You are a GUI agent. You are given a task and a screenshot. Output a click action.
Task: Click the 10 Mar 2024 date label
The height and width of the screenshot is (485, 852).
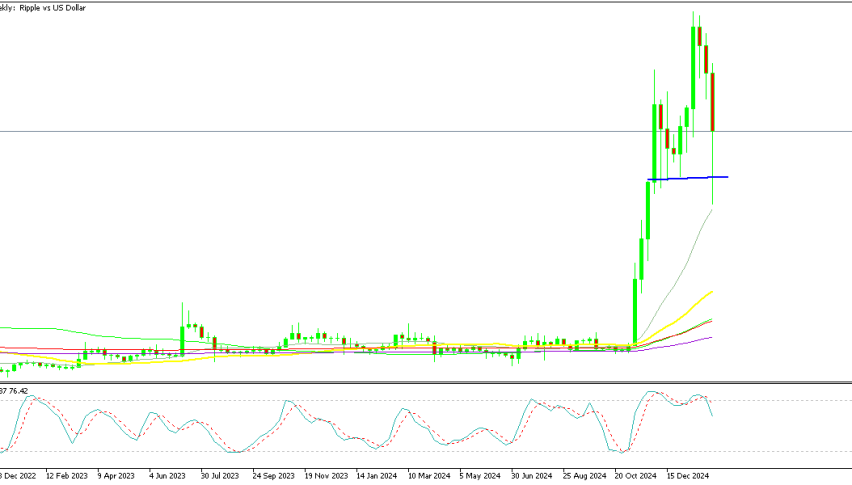pos(429,476)
